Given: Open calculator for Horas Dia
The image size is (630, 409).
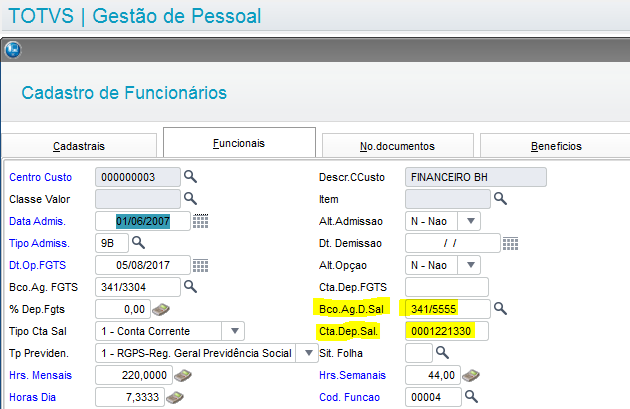Looking at the screenshot, I should tap(175, 397).
